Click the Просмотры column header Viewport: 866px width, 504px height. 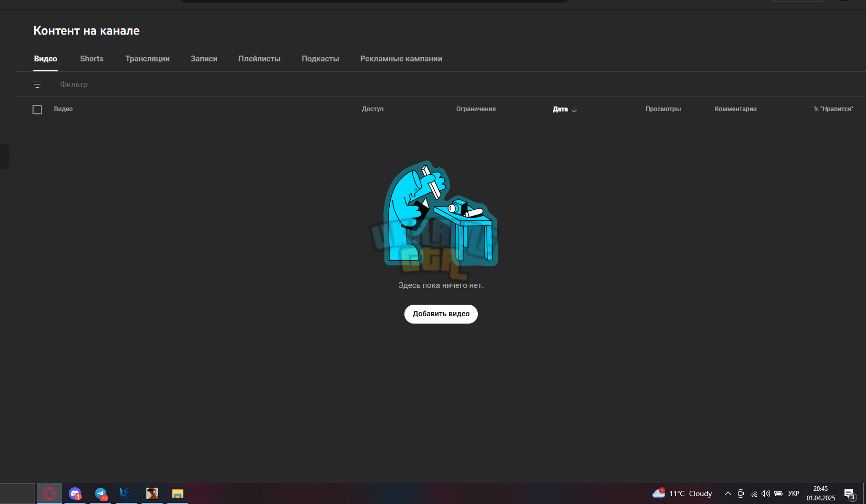[x=663, y=109]
